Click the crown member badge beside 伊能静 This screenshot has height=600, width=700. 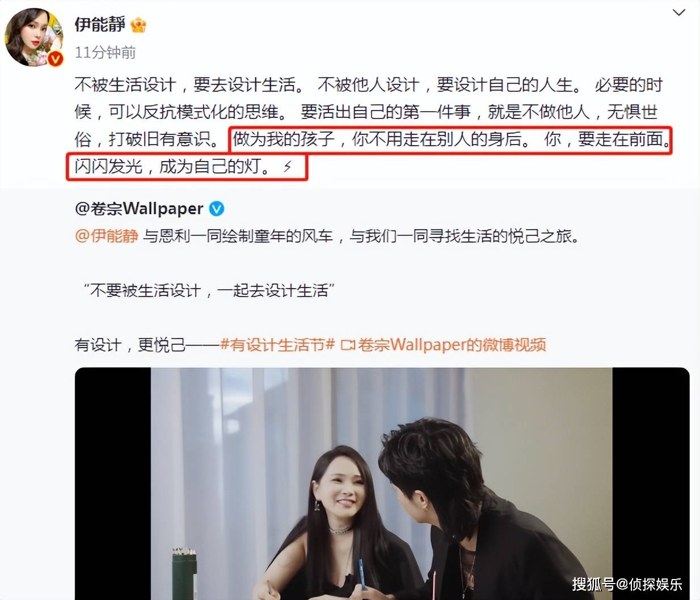tap(138, 25)
